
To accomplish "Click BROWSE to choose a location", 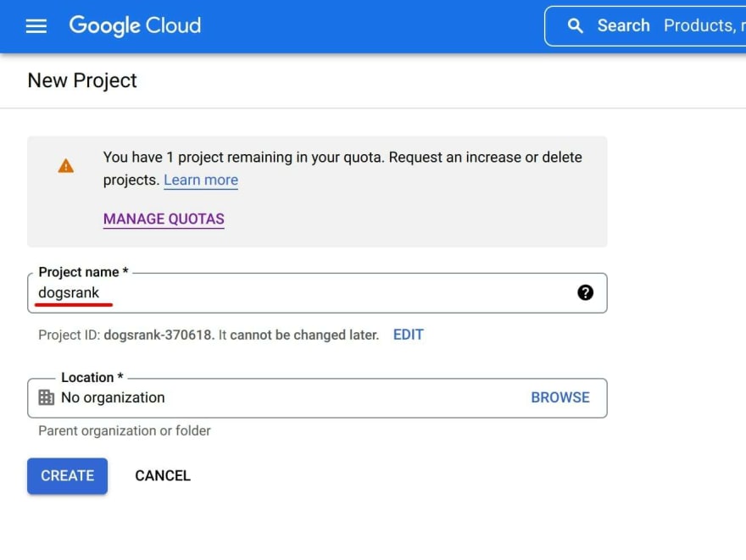I will click(560, 397).
